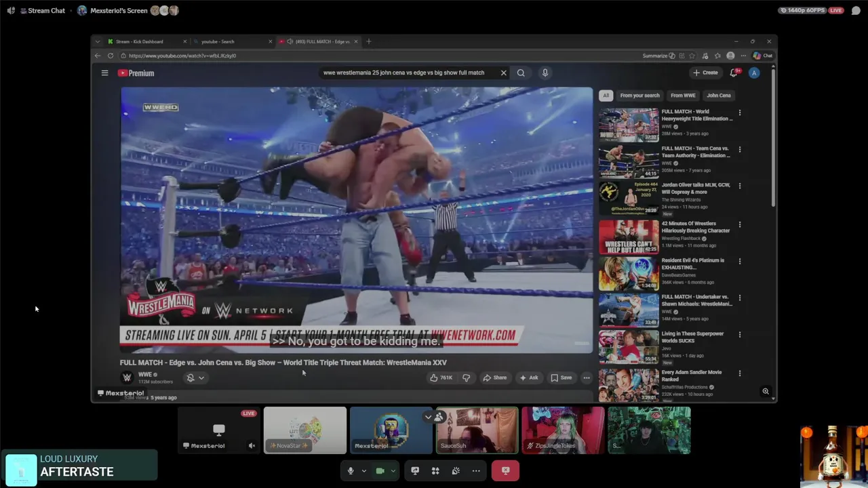Click Summarize in address bar
Viewport: 868px width, 488px height.
click(658, 56)
